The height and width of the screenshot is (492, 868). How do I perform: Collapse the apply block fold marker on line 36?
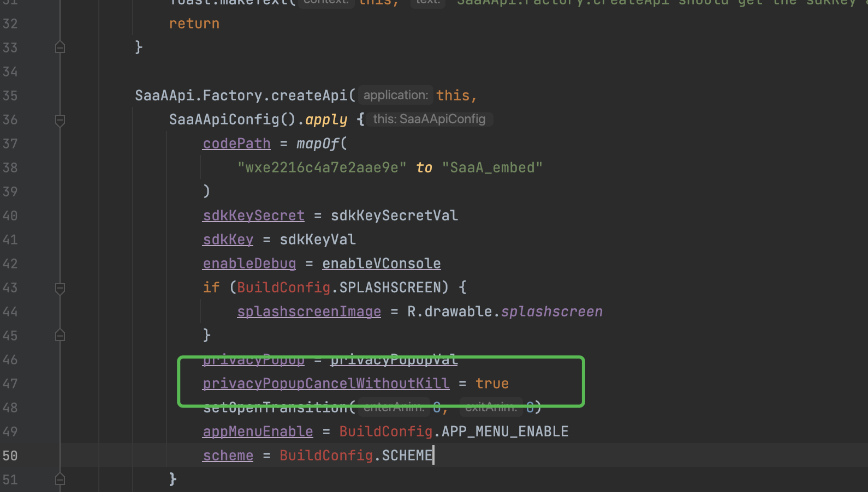(x=60, y=120)
